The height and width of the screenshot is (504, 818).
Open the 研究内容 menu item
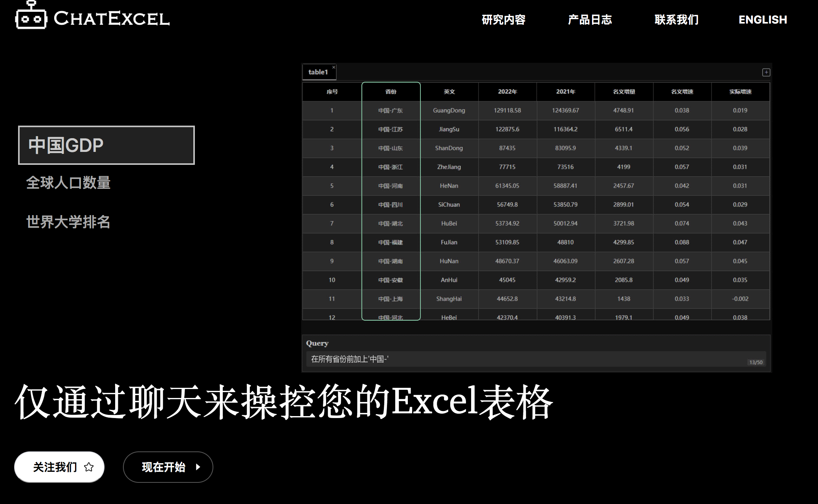click(504, 20)
